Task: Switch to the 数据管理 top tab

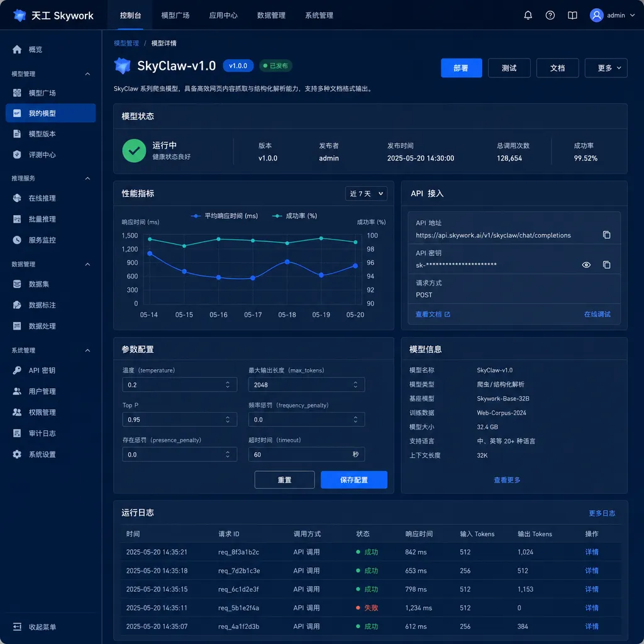Action: [271, 15]
